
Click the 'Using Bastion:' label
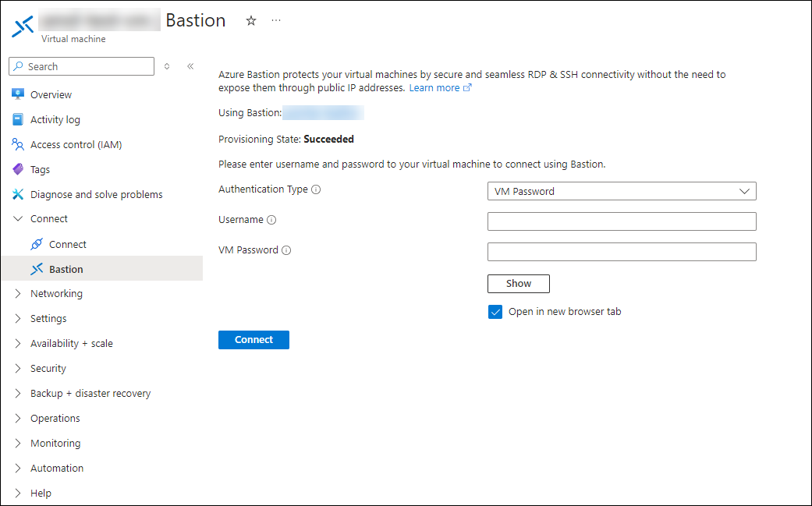[x=250, y=113]
